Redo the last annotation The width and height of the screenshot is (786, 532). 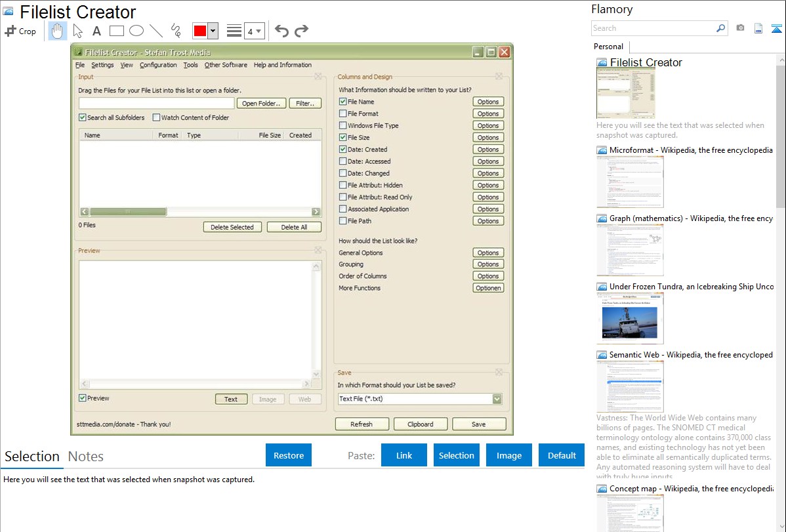[x=301, y=31]
